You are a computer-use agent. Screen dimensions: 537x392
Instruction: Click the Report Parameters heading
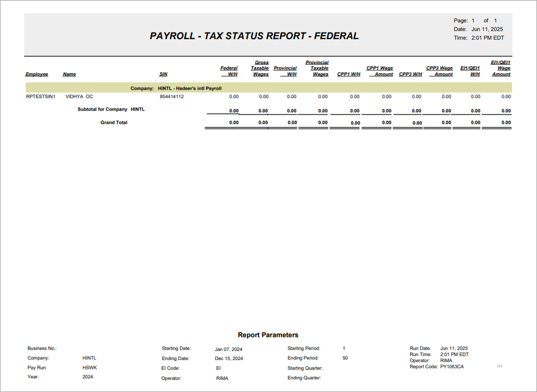pos(268,335)
